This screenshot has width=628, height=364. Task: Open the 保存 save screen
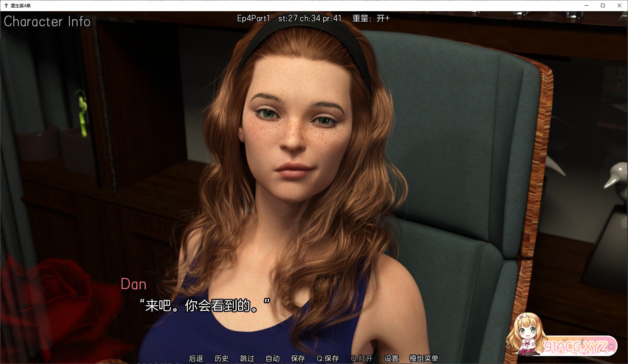click(x=297, y=359)
